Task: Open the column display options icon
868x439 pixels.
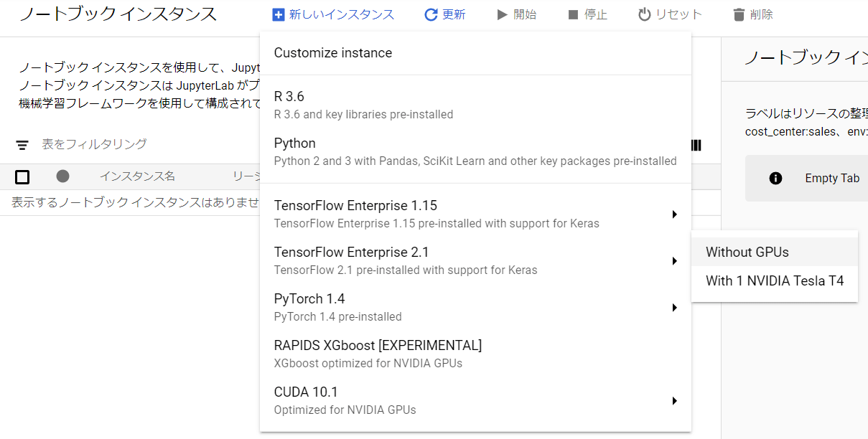Action: [x=696, y=145]
